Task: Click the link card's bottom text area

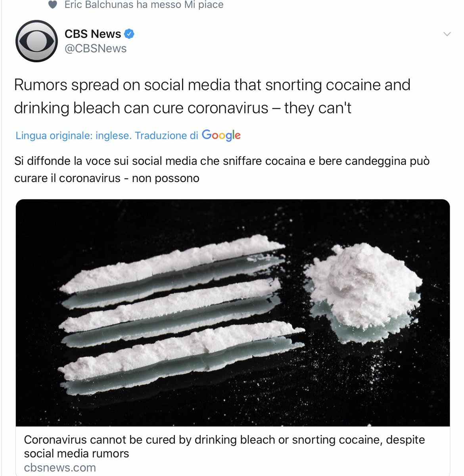Action: 233,451
